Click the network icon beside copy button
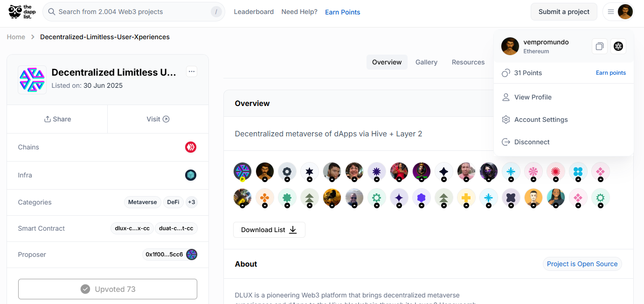 click(618, 46)
